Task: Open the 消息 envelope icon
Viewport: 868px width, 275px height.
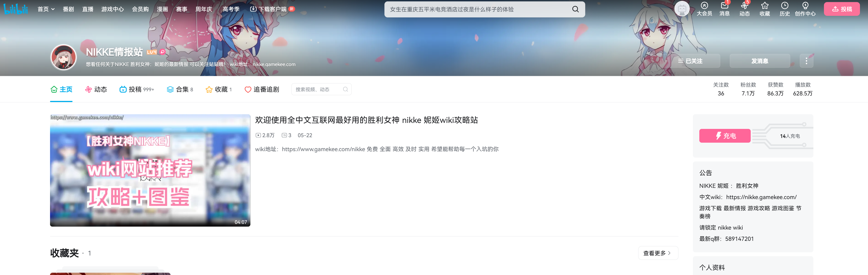Action: point(725,5)
